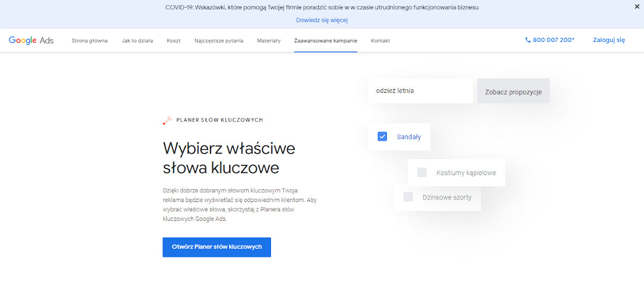Navigate to Materiały

[x=269, y=41]
